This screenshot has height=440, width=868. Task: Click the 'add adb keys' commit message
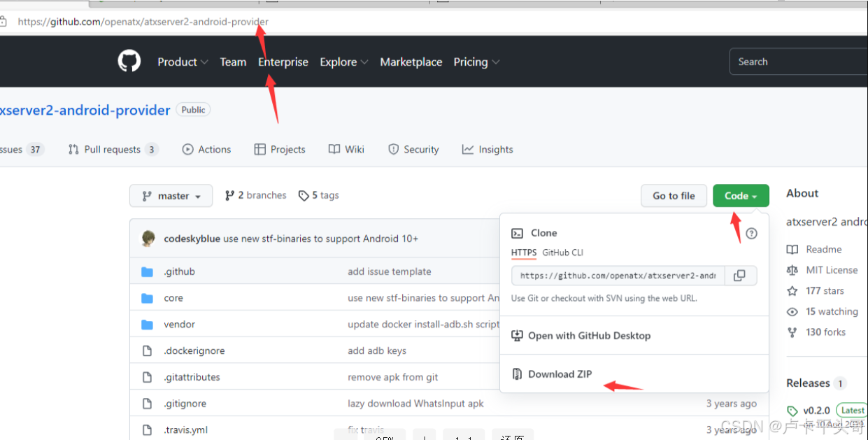point(377,350)
